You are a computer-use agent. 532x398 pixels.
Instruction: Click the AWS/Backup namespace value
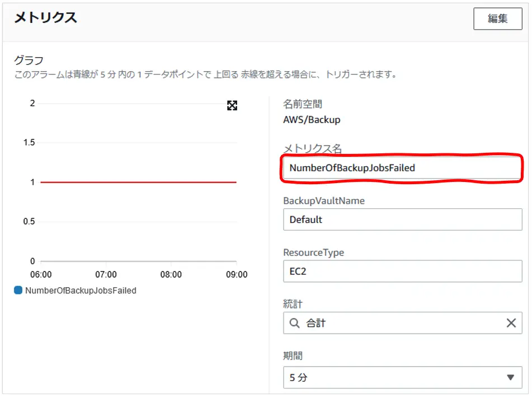click(x=312, y=120)
